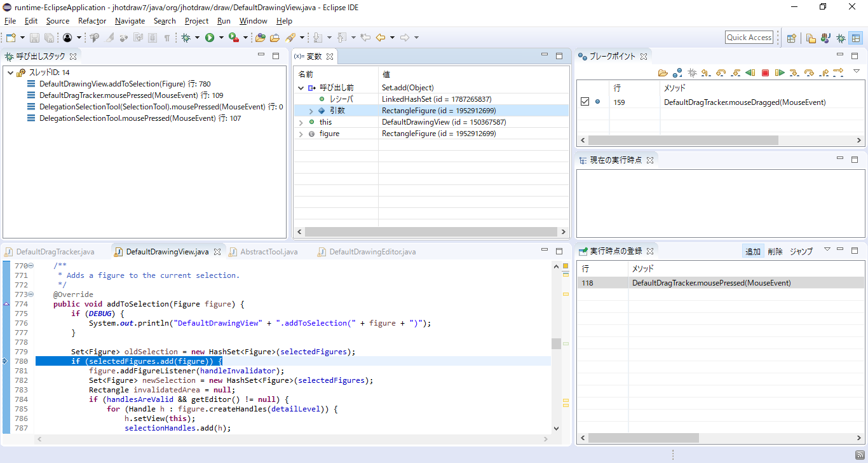Click the bug icon in breakpoints toolbar
This screenshot has height=463, width=868.
click(x=692, y=73)
